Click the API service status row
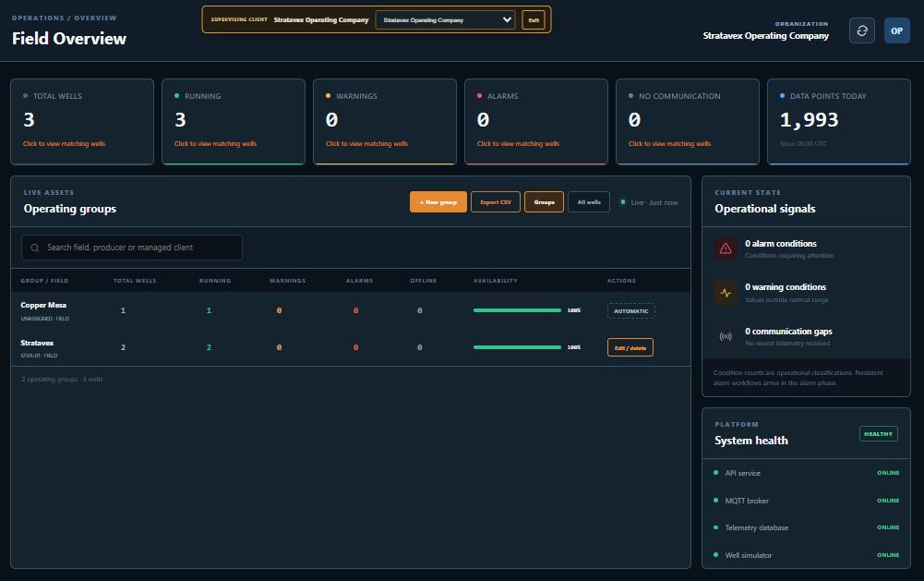Image resolution: width=924 pixels, height=581 pixels. (806, 473)
